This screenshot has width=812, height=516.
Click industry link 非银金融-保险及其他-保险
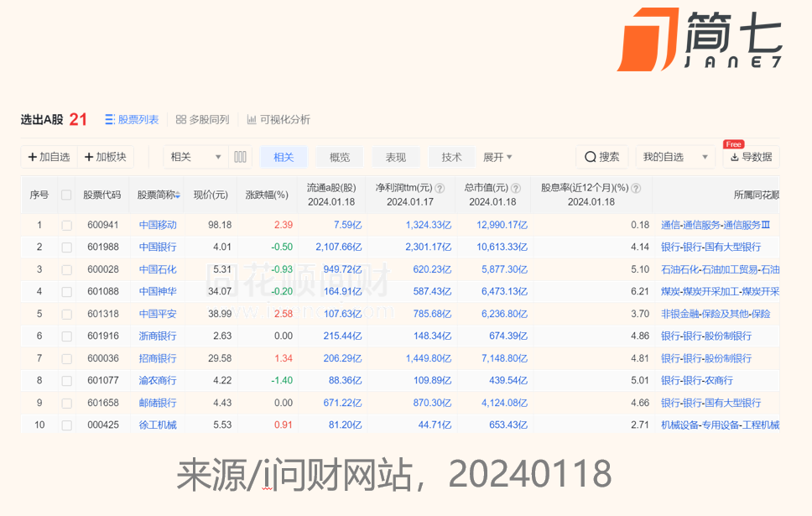pos(716,314)
